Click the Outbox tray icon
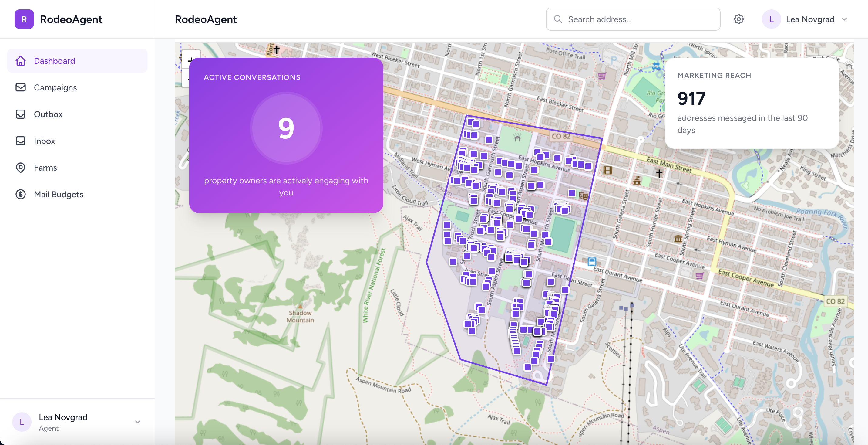 point(21,114)
